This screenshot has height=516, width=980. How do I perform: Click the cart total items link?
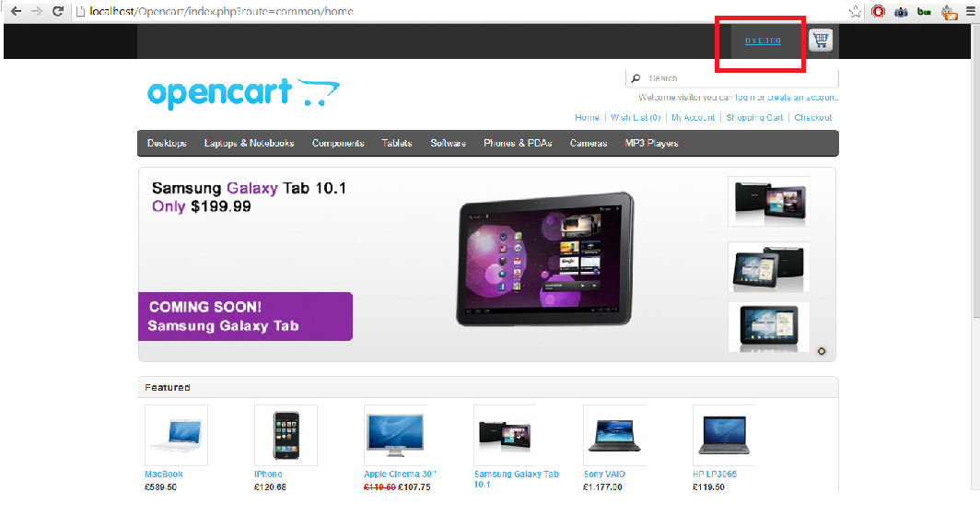763,41
